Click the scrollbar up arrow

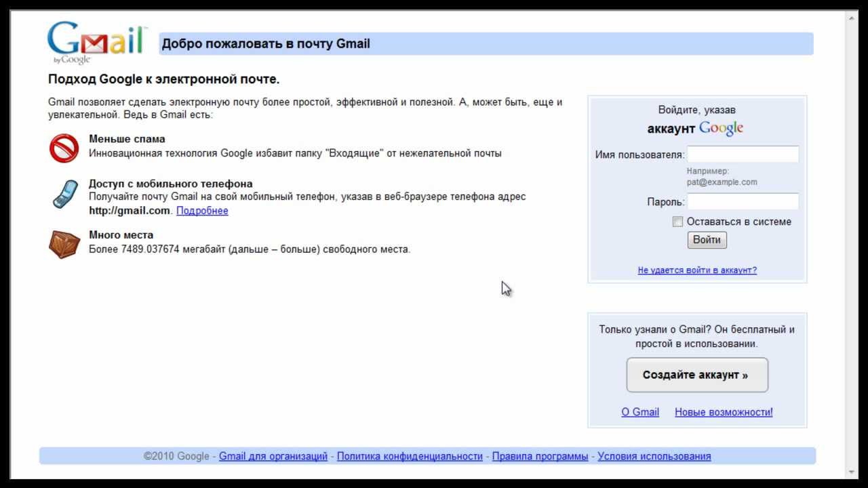(851, 18)
